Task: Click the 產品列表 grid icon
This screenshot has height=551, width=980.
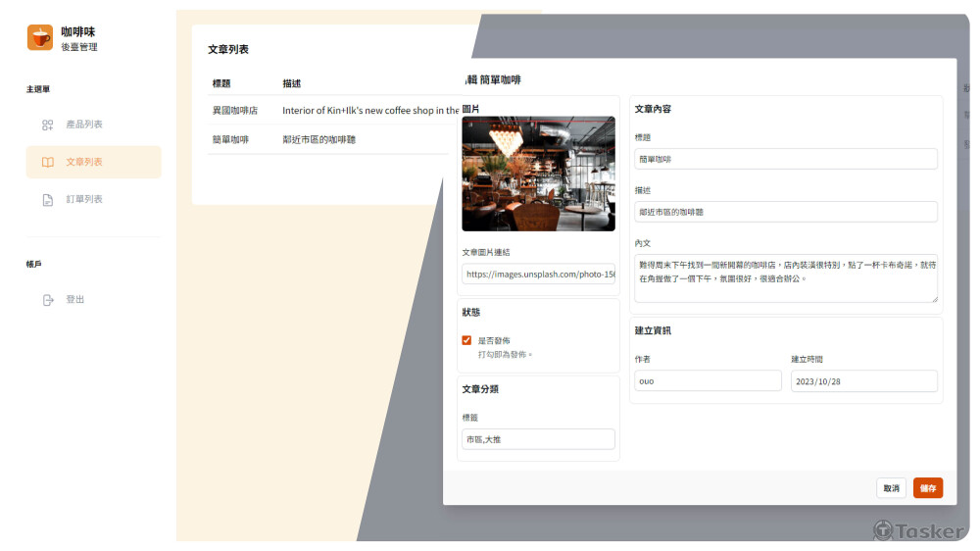Action: (x=47, y=125)
